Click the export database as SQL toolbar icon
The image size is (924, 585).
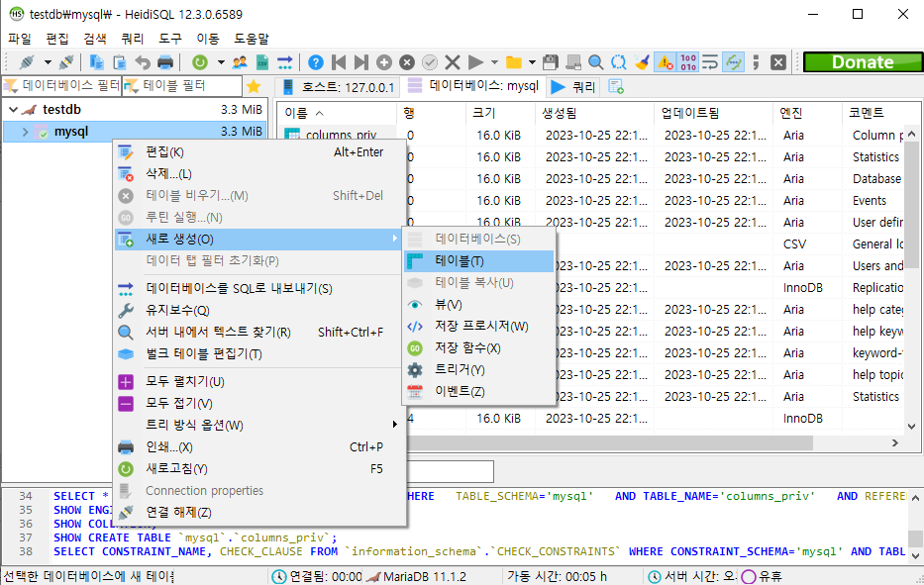(x=285, y=61)
